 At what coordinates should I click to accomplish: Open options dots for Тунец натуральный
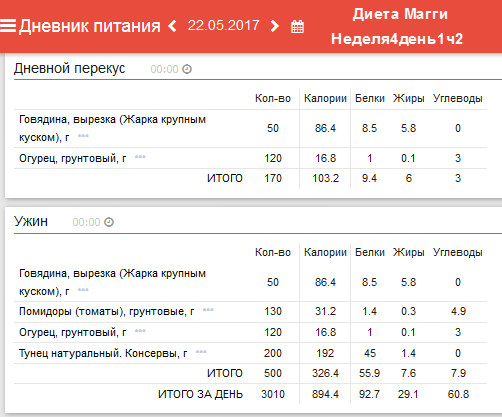[x=201, y=352]
